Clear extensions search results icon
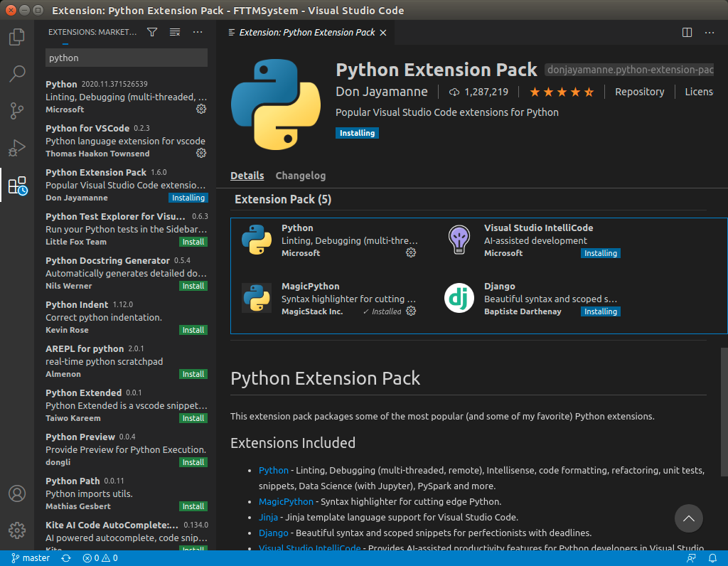Screen dimensions: 728x566 click(175, 32)
